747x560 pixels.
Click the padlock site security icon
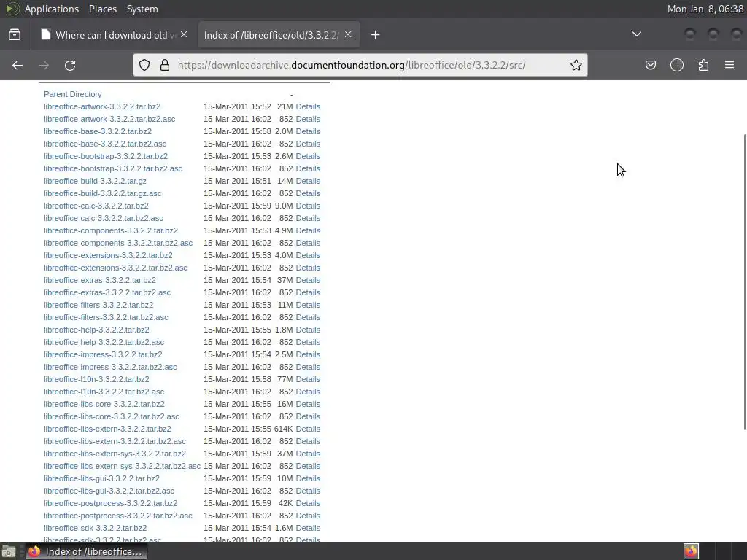coord(165,65)
